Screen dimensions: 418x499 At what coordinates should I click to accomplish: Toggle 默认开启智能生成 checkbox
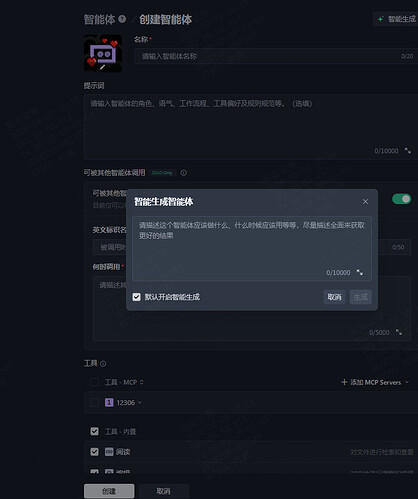point(137,297)
